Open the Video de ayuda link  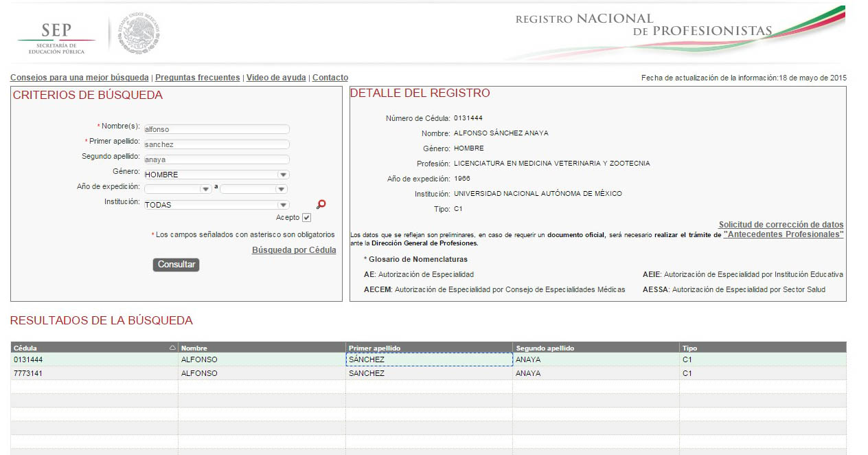tap(276, 78)
